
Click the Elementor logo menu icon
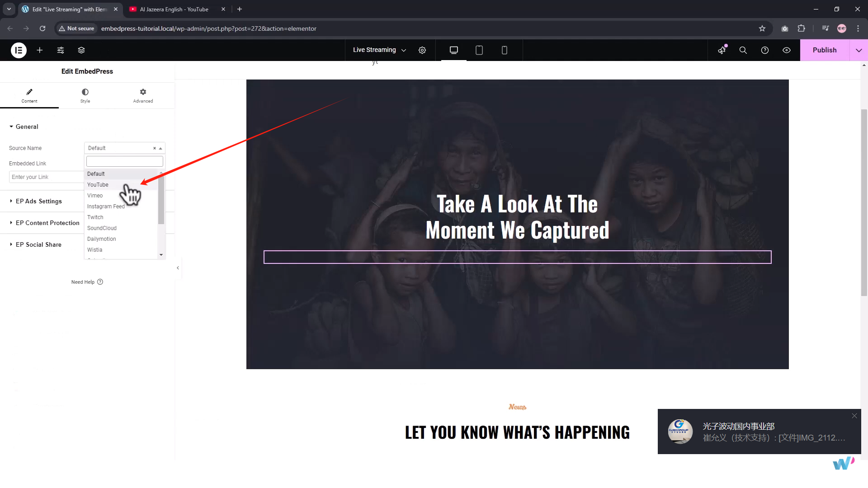click(x=19, y=50)
